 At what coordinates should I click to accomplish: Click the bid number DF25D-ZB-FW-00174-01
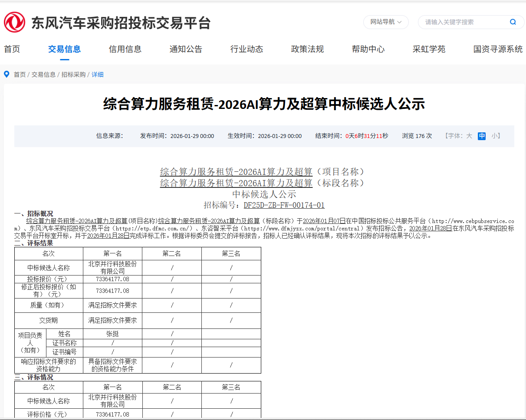(284, 205)
